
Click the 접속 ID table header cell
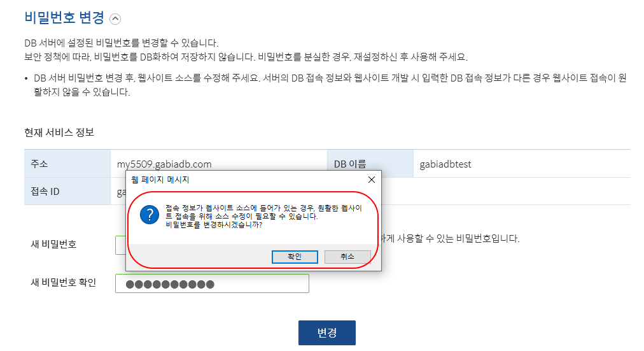67,192
